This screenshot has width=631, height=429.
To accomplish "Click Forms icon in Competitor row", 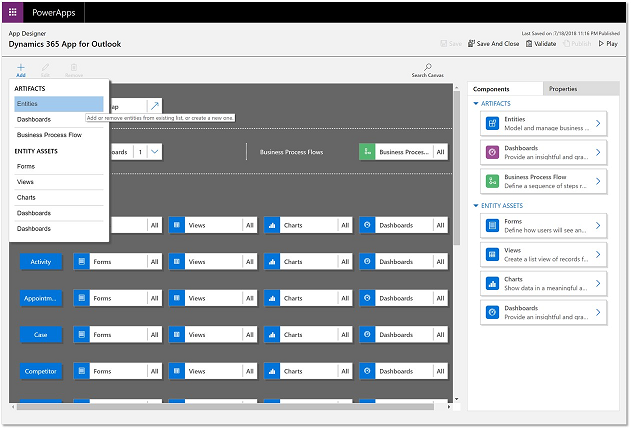I will (82, 371).
